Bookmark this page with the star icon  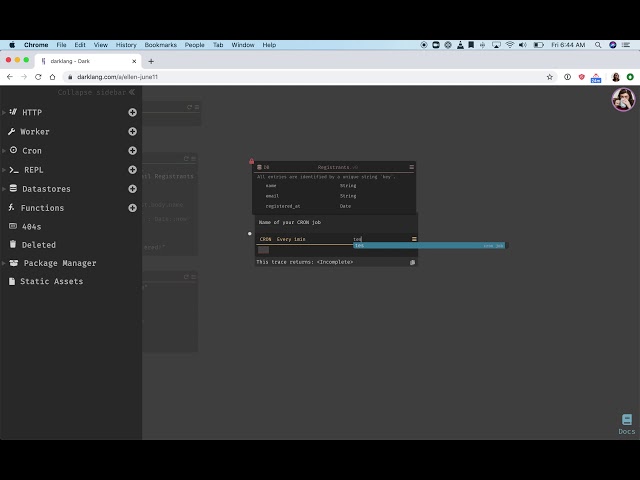click(549, 77)
